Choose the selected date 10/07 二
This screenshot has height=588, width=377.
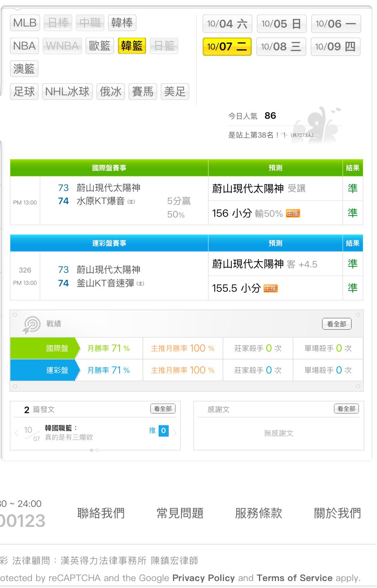click(x=227, y=47)
